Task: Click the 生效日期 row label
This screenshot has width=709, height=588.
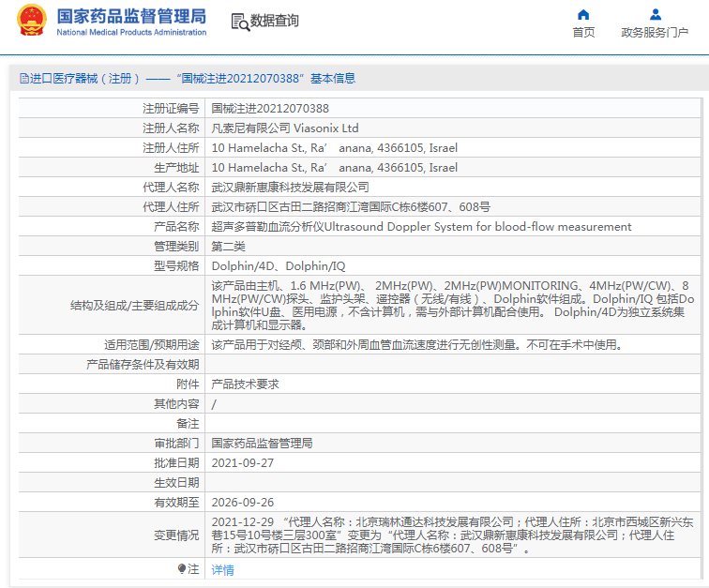Action: 176,483
